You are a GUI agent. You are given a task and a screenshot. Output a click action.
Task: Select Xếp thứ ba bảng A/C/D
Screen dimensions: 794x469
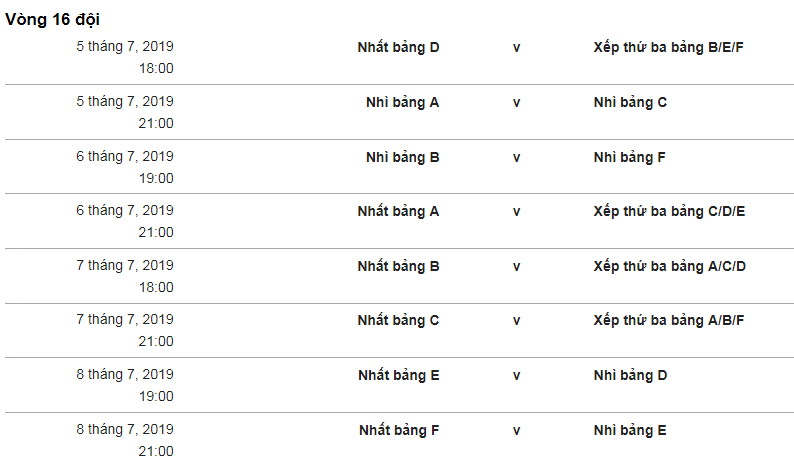(x=669, y=266)
